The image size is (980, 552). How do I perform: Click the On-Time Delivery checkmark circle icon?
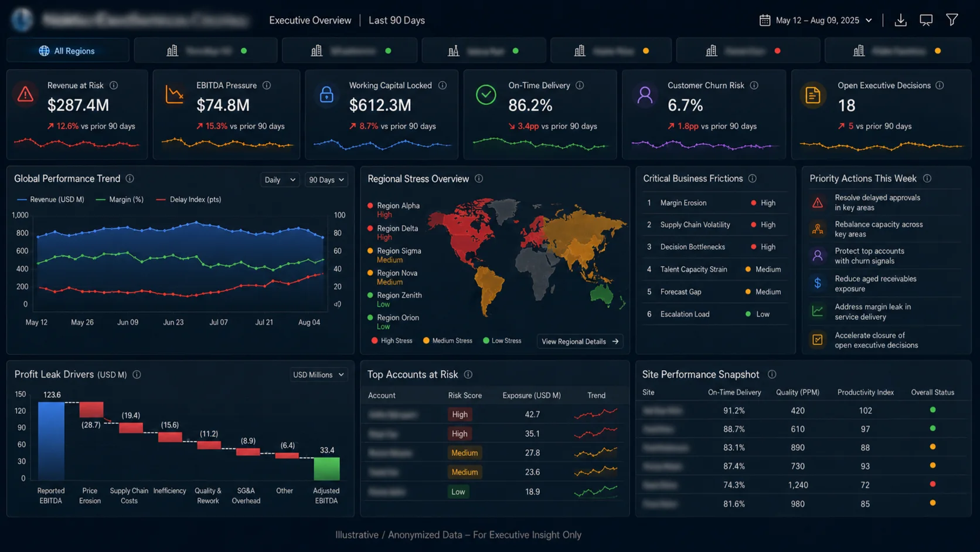point(486,94)
